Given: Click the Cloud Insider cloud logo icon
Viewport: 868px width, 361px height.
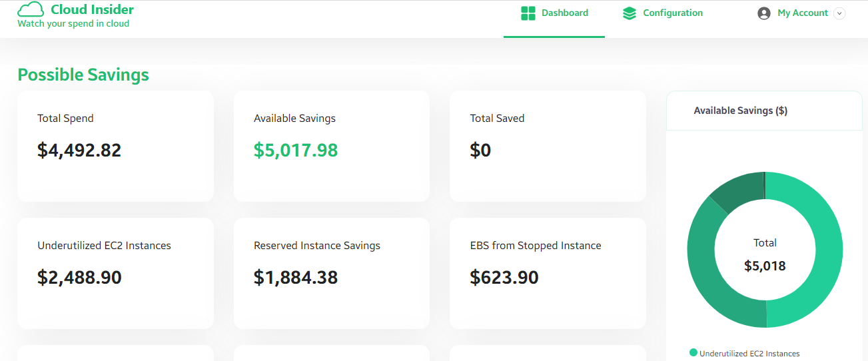Looking at the screenshot, I should pos(31,9).
